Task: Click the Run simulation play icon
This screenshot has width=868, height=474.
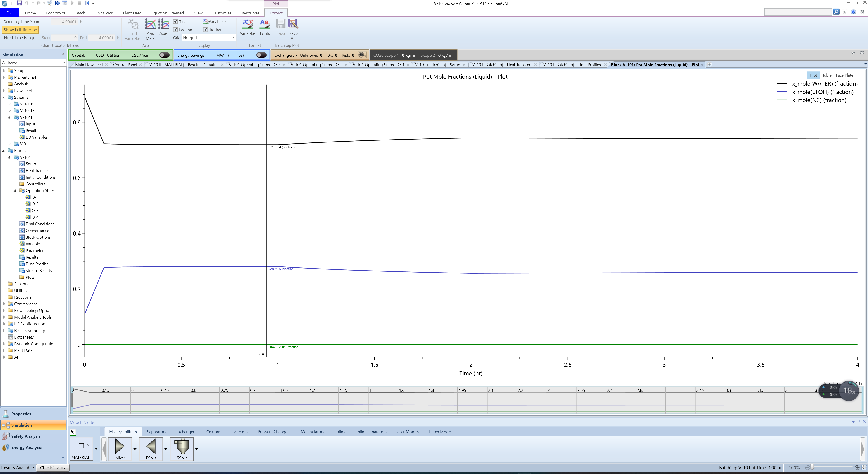Action: pos(72,3)
